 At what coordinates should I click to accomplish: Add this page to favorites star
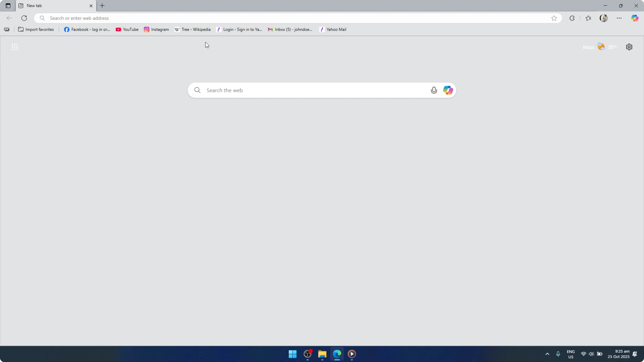pos(554,18)
